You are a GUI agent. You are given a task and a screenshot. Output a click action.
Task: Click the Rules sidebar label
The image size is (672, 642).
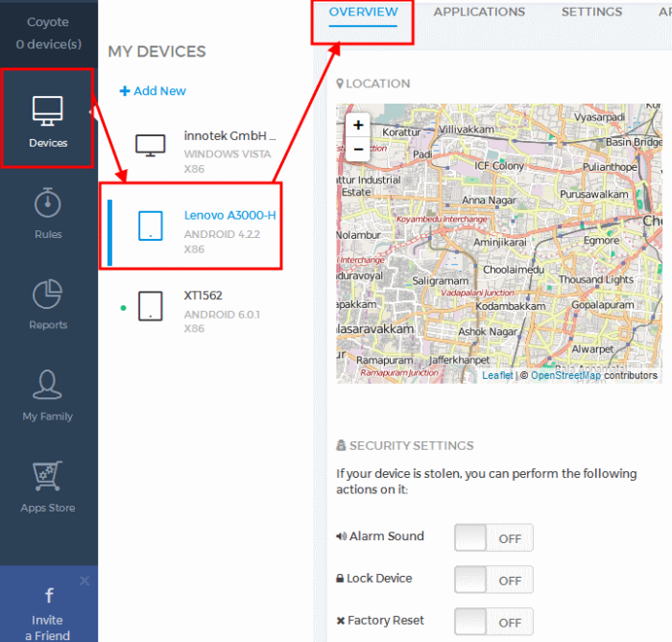pyautogui.click(x=48, y=234)
